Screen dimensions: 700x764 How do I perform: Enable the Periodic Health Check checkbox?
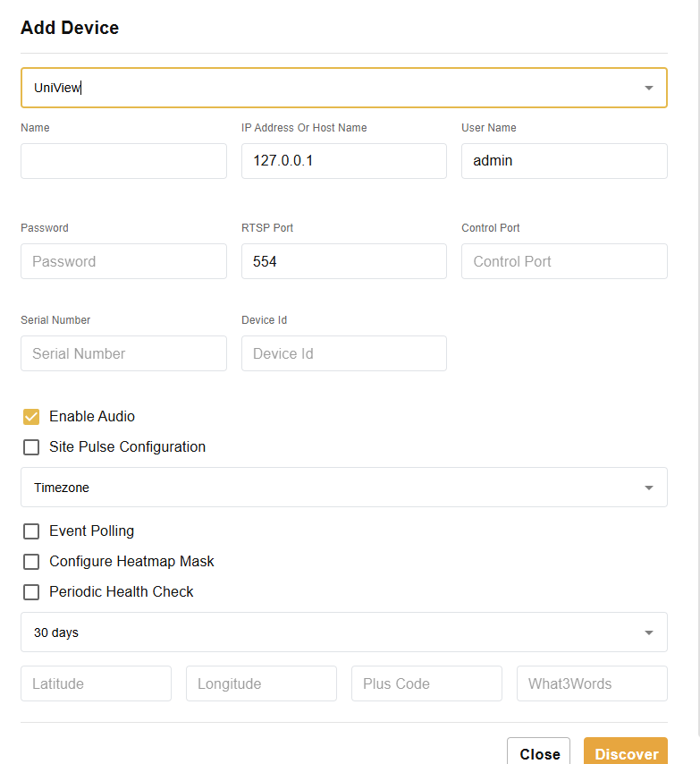click(x=31, y=592)
